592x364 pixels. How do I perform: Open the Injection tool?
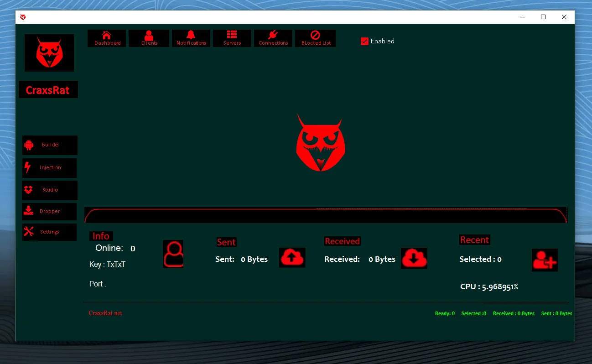[49, 168]
